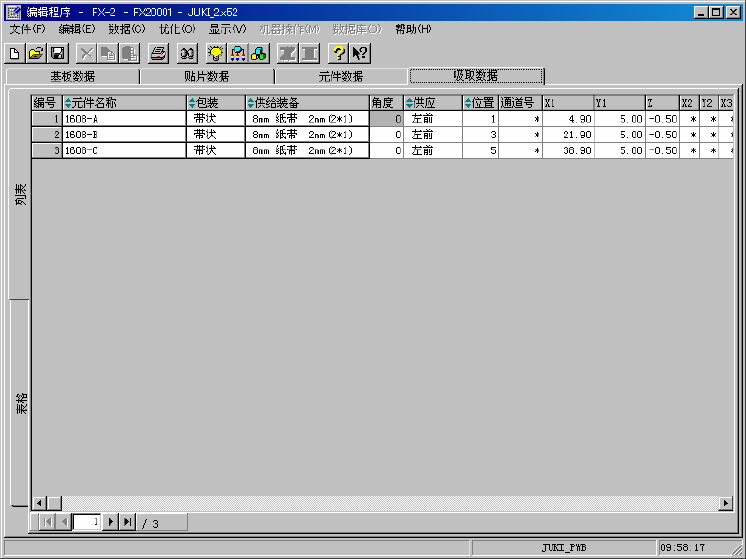The width and height of the screenshot is (746, 559).
Task: Click the horizontal scrollbar right arrow
Action: (x=726, y=503)
